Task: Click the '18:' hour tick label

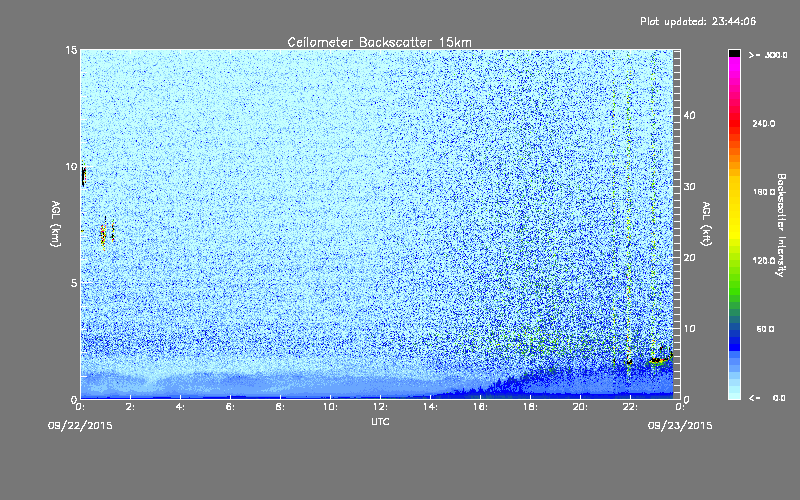Action: pos(531,407)
